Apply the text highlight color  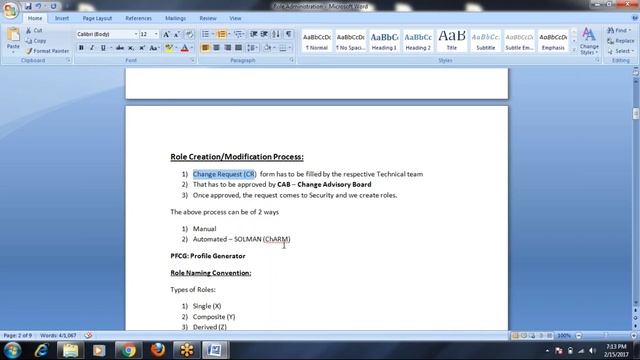click(168, 48)
